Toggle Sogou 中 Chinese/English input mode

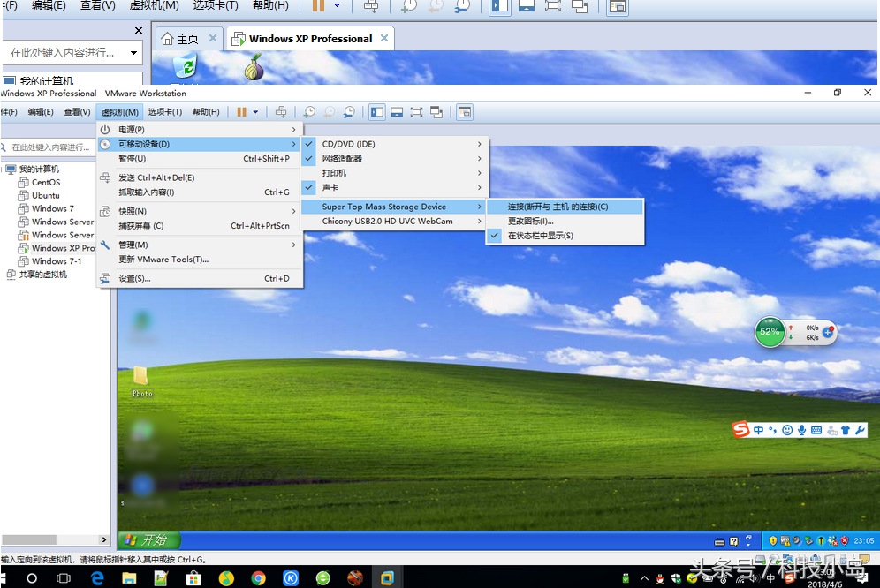click(x=759, y=430)
